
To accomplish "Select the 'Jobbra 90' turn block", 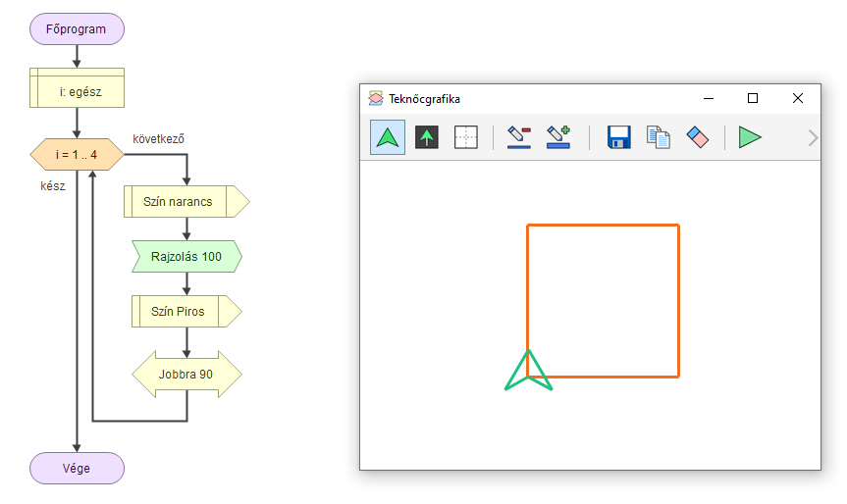I will pyautogui.click(x=186, y=375).
